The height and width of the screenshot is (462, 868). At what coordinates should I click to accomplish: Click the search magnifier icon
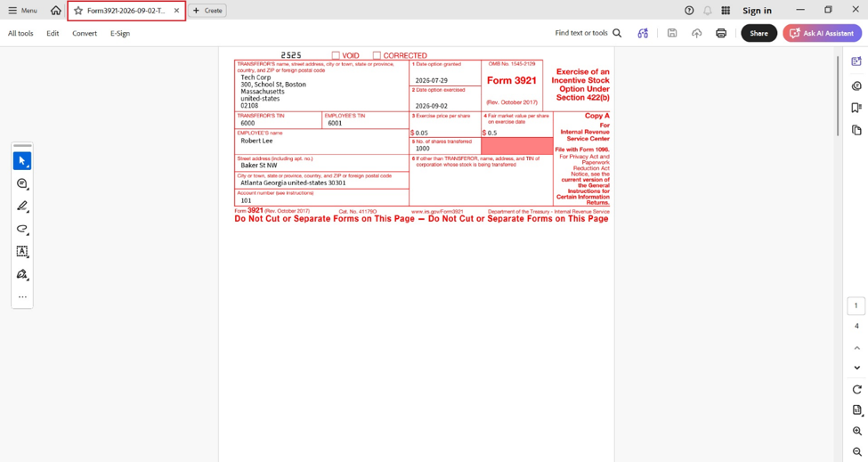click(617, 33)
